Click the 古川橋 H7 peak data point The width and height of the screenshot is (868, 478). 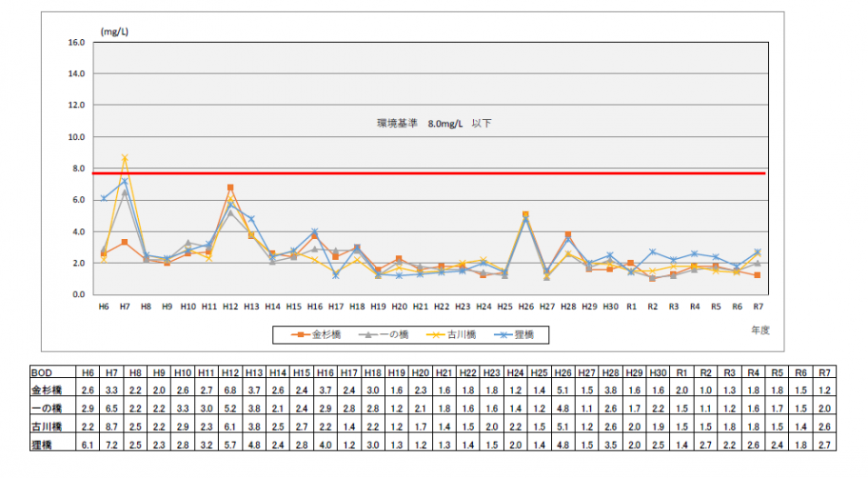(x=125, y=158)
